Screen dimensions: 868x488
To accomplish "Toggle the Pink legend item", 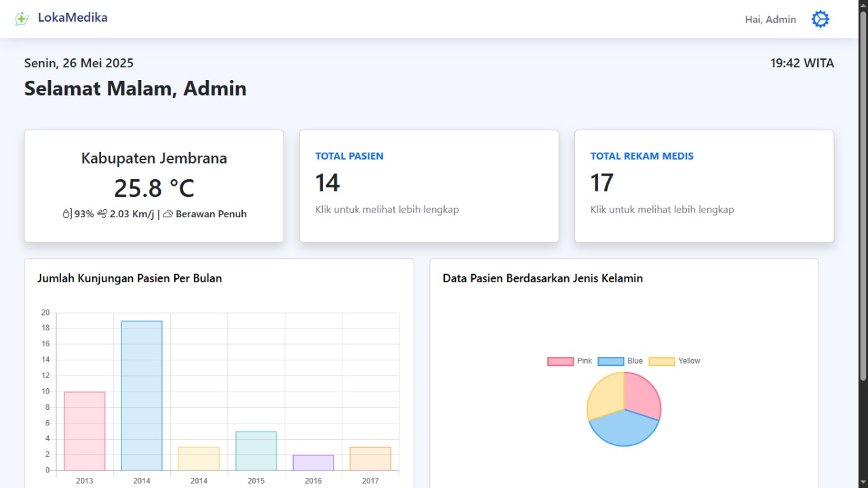I will point(570,361).
